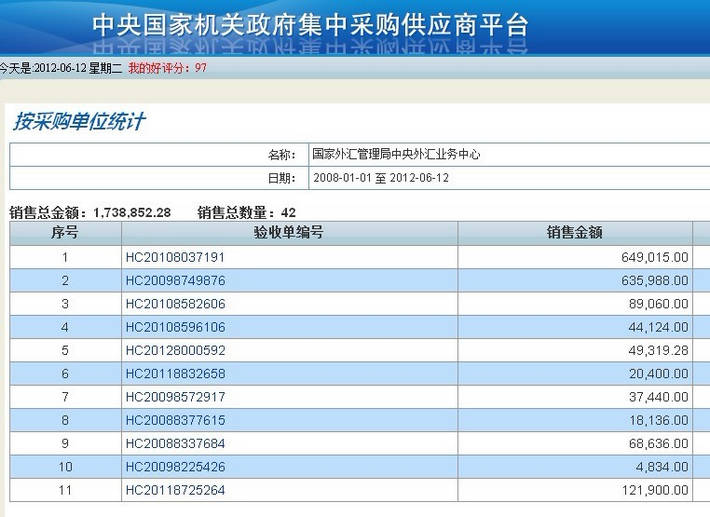Click the 验收单编号 column header
Viewport: 710px width, 517px height.
point(289,232)
